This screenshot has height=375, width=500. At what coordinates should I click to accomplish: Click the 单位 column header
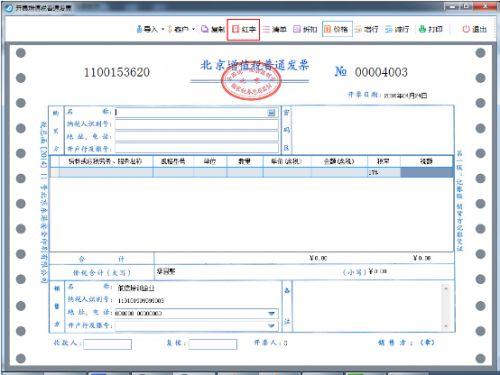[x=210, y=161]
